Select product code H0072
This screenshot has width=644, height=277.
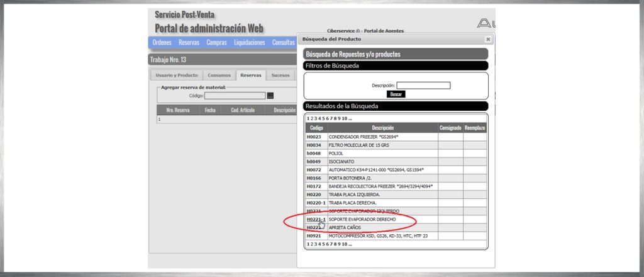(x=314, y=170)
